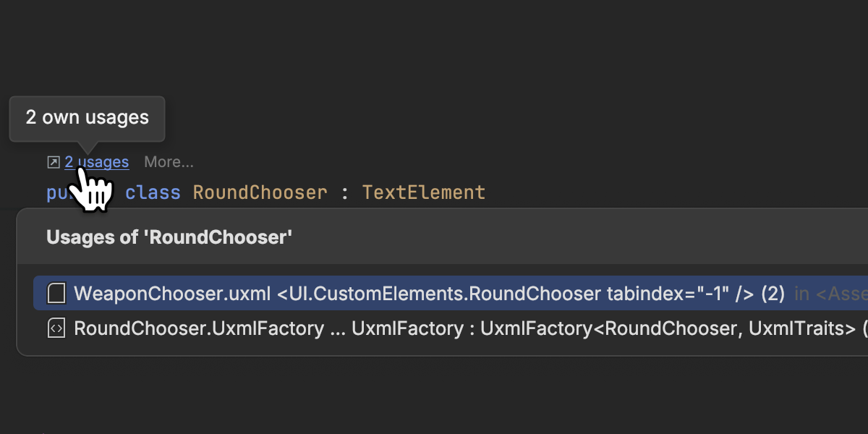
Task: Click the 'More...' code vision link
Action: pos(169,162)
